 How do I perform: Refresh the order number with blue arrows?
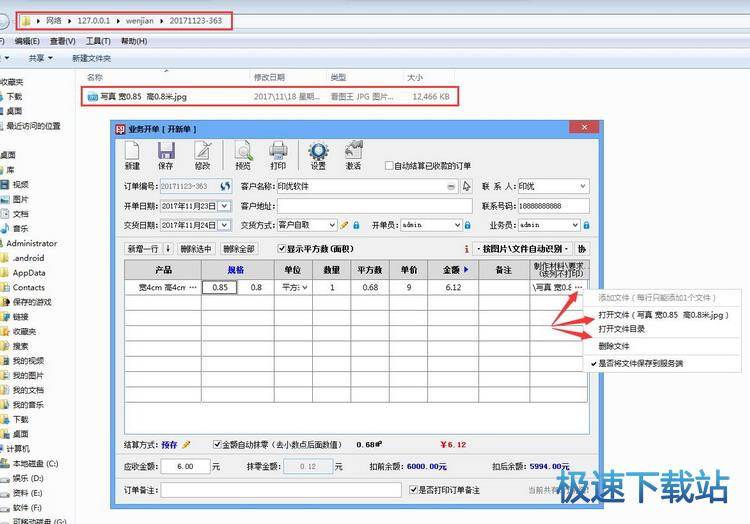(x=225, y=186)
